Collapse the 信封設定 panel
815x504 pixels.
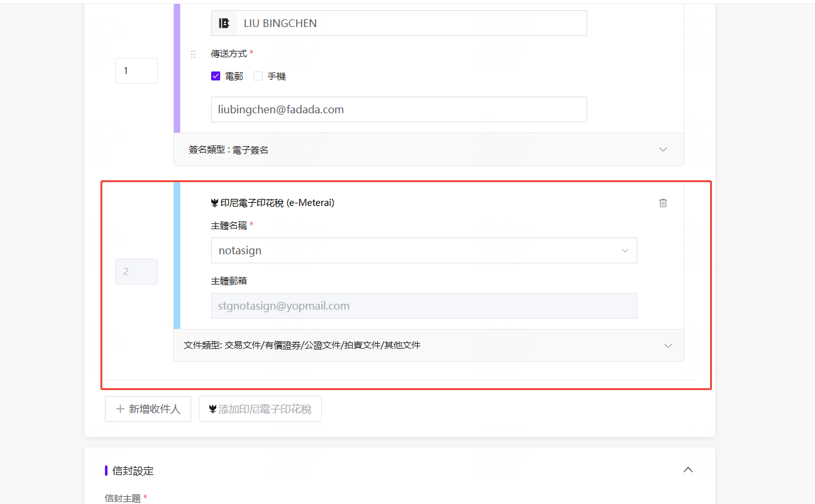click(688, 470)
